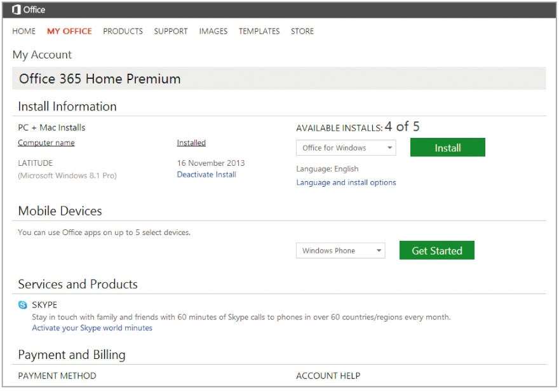This screenshot has width=559, height=392.
Task: Click the Skype icon under Services
Action: click(22, 305)
